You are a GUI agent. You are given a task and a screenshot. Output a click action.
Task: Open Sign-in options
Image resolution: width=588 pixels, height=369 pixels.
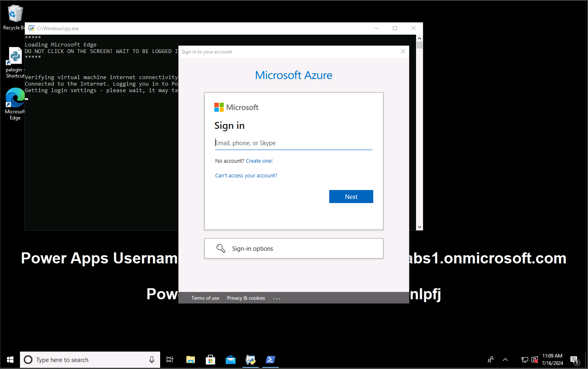(294, 248)
